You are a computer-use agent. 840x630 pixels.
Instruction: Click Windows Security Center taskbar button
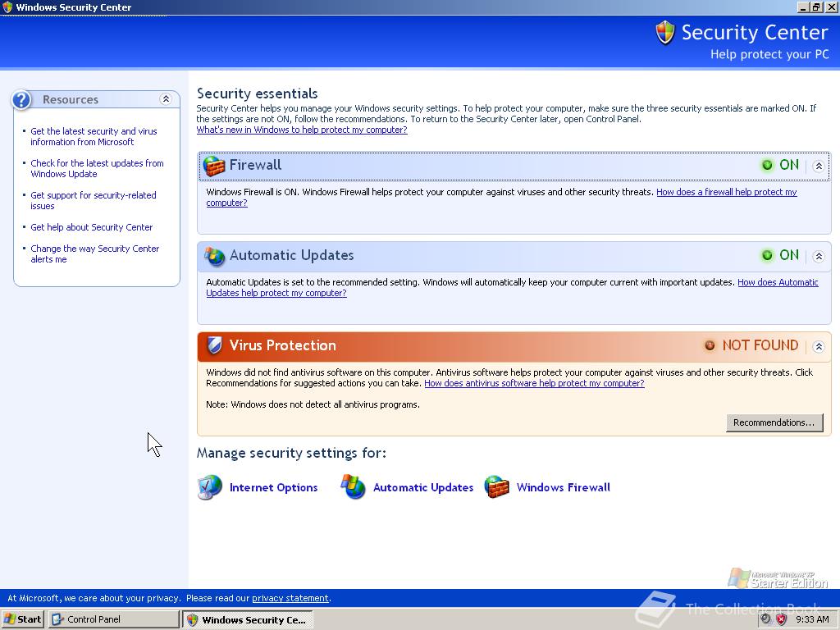(248, 620)
